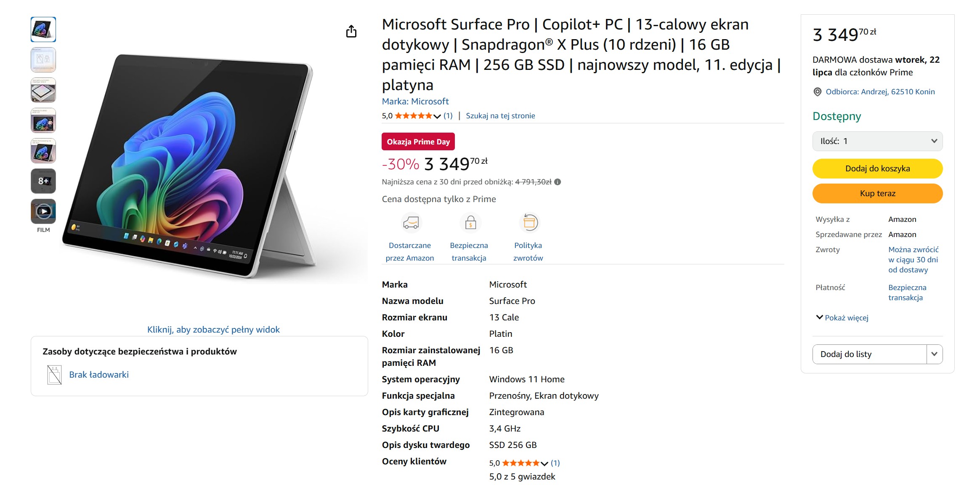Click the 'Kup teraz' button
The height and width of the screenshot is (485, 980).
877,193
